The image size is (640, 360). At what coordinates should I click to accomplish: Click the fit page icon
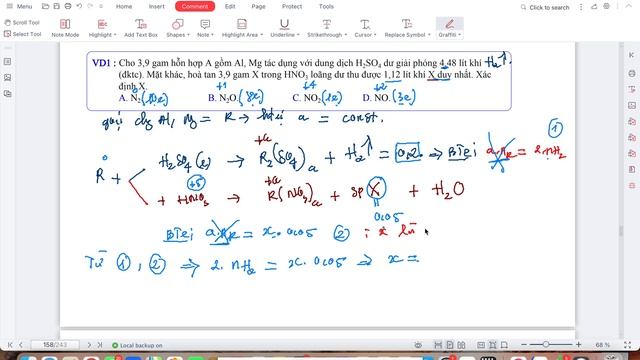pyautogui.click(x=493, y=345)
